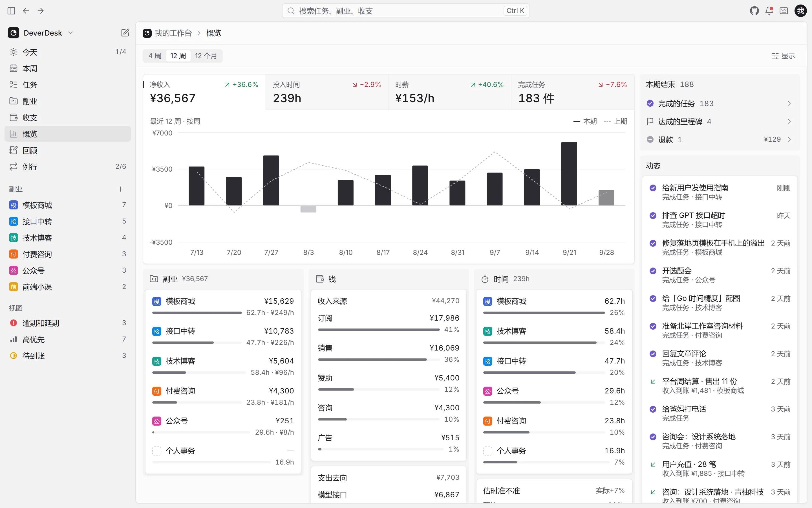Expand the DeverDesk workspace dropdown

[x=41, y=32]
